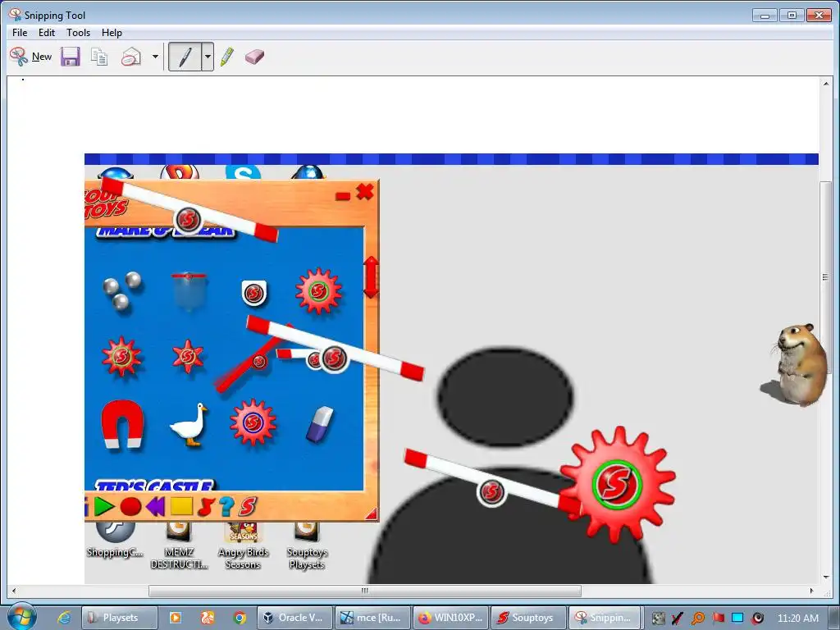Pick the glass bucket toy in the toy box
Image resolution: width=840 pixels, height=630 pixels.
point(189,292)
